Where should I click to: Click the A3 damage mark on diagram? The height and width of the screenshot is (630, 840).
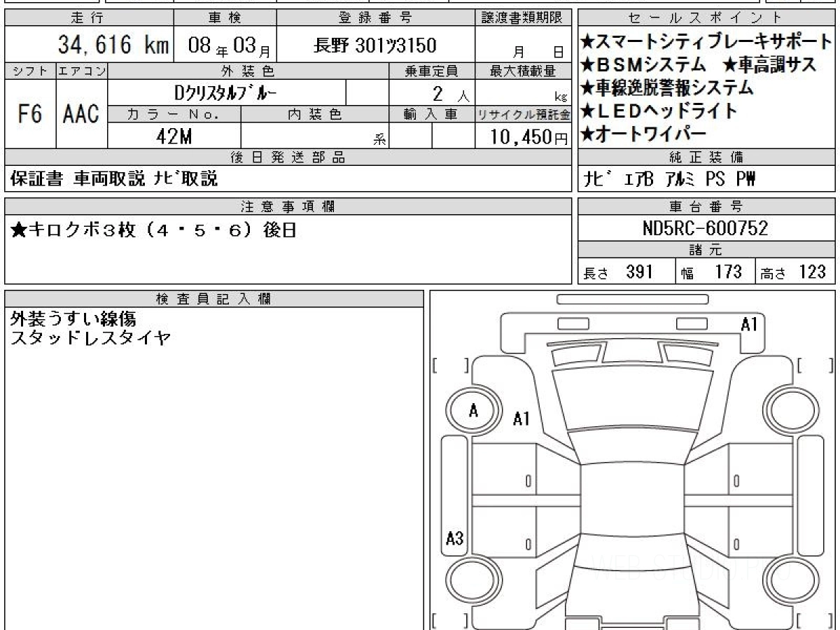pyautogui.click(x=455, y=538)
